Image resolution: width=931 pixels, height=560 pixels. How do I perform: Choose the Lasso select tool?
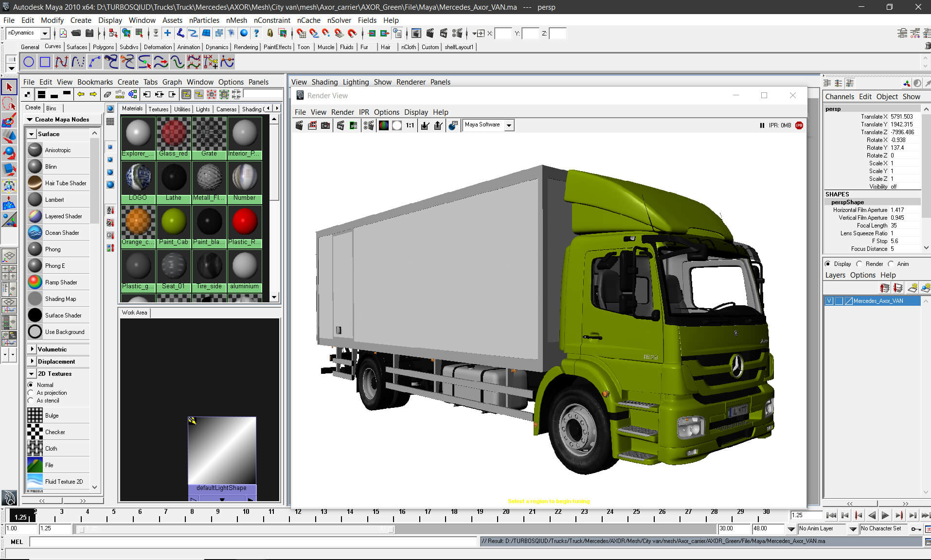pyautogui.click(x=9, y=104)
